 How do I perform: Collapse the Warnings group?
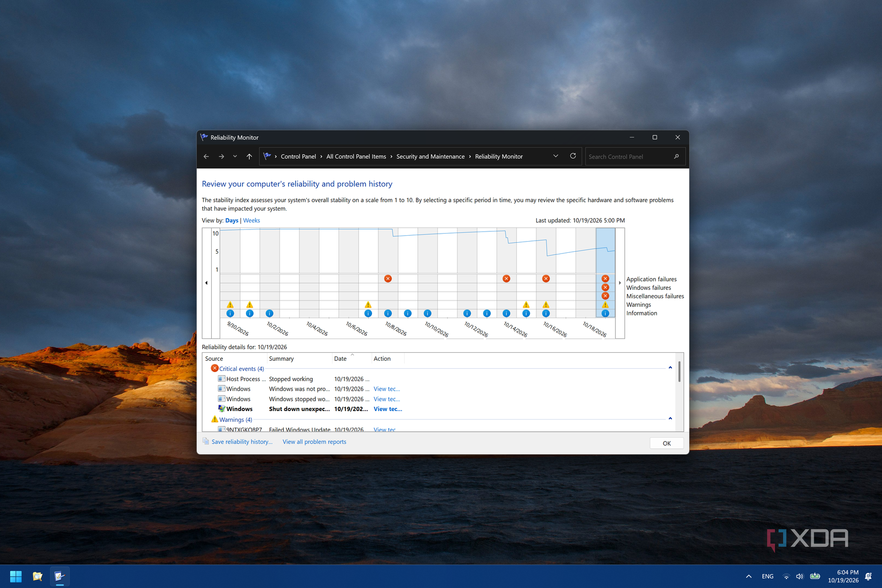(x=670, y=419)
